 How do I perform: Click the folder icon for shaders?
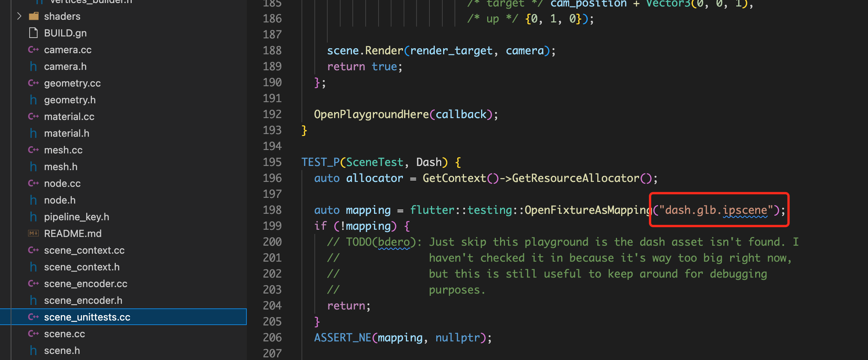(33, 16)
